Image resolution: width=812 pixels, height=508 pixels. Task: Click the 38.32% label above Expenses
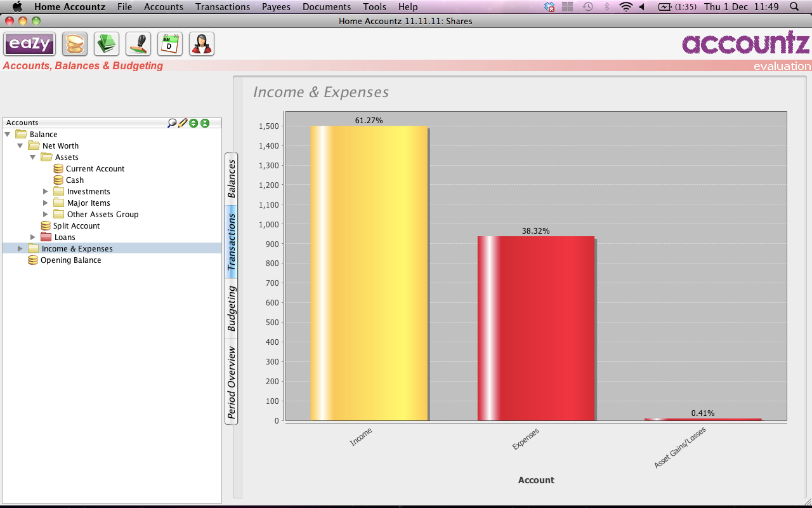coord(536,231)
